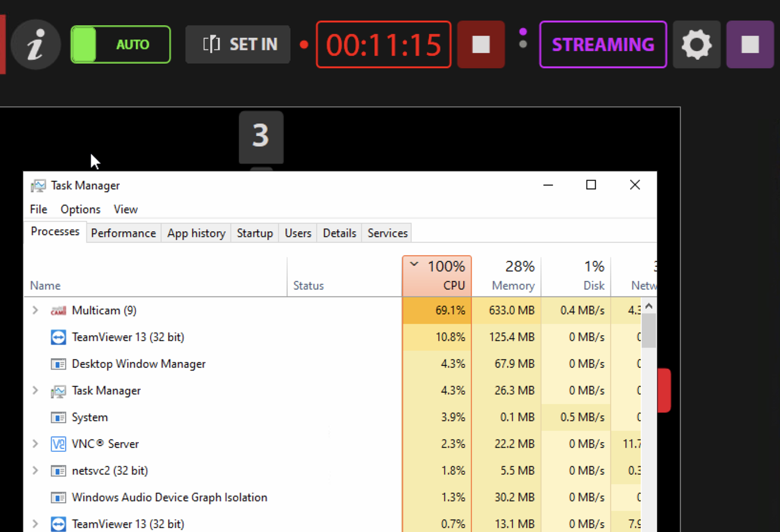Click the 0.5 MB/s disk value
Image resolution: width=780 pixels, height=532 pixels.
tap(583, 417)
